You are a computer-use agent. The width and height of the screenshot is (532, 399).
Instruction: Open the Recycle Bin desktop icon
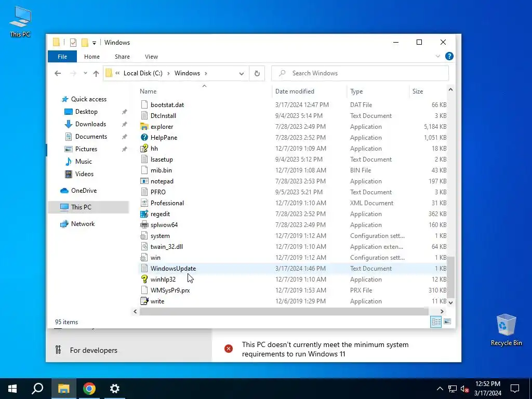click(506, 330)
